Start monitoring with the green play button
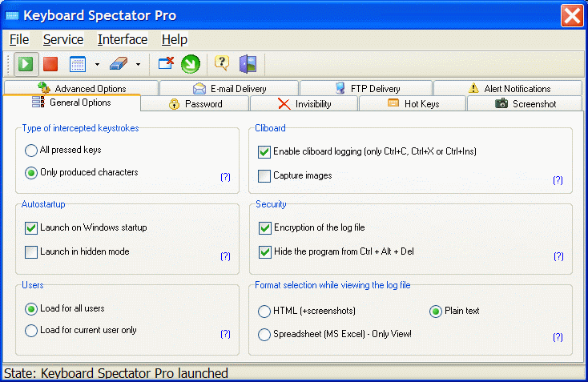The width and height of the screenshot is (588, 382). click(26, 64)
